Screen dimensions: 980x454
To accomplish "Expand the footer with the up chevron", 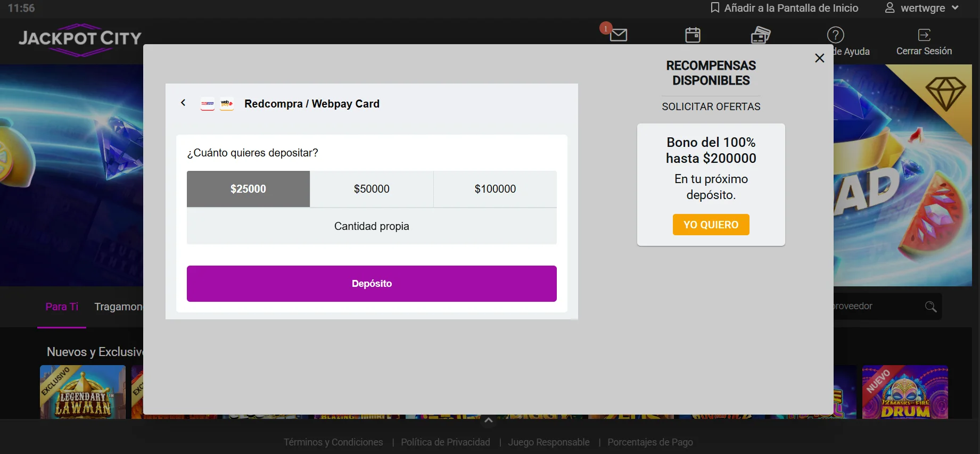I will [488, 420].
